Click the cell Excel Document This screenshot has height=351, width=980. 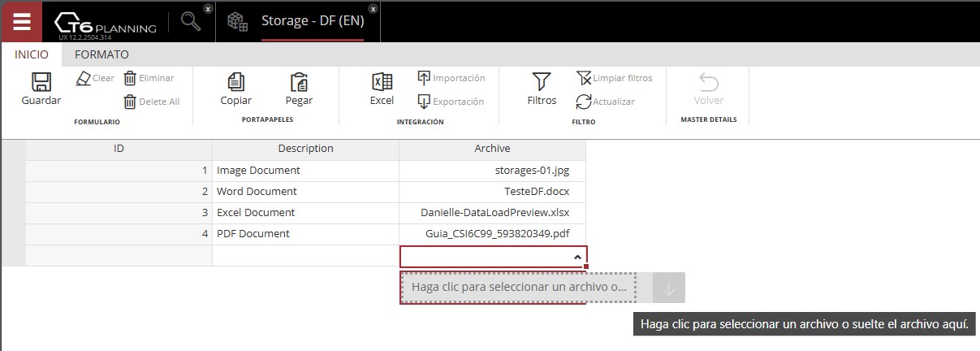click(x=305, y=213)
